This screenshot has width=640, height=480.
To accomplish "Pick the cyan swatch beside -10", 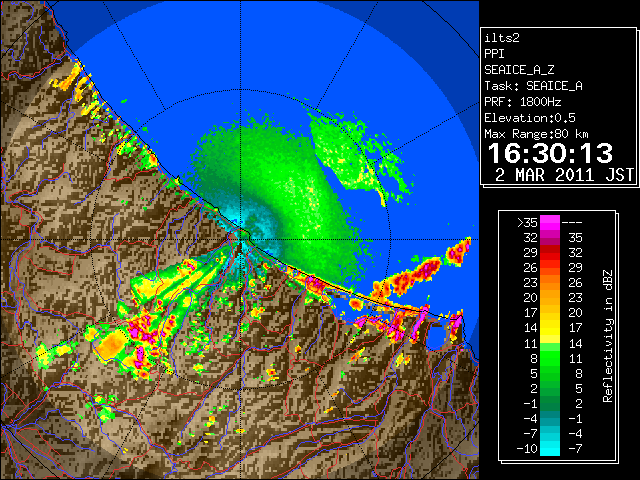I will pyautogui.click(x=550, y=449).
